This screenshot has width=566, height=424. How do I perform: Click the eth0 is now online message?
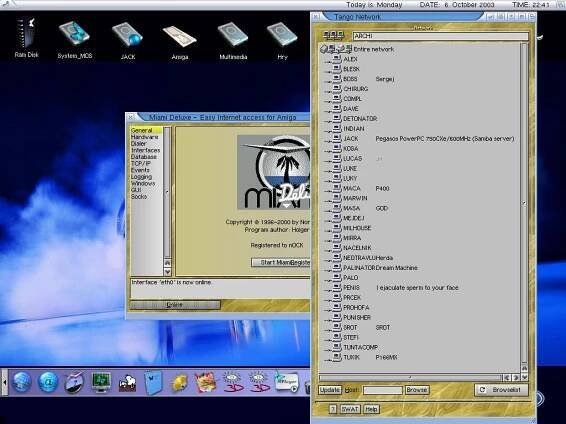point(171,282)
